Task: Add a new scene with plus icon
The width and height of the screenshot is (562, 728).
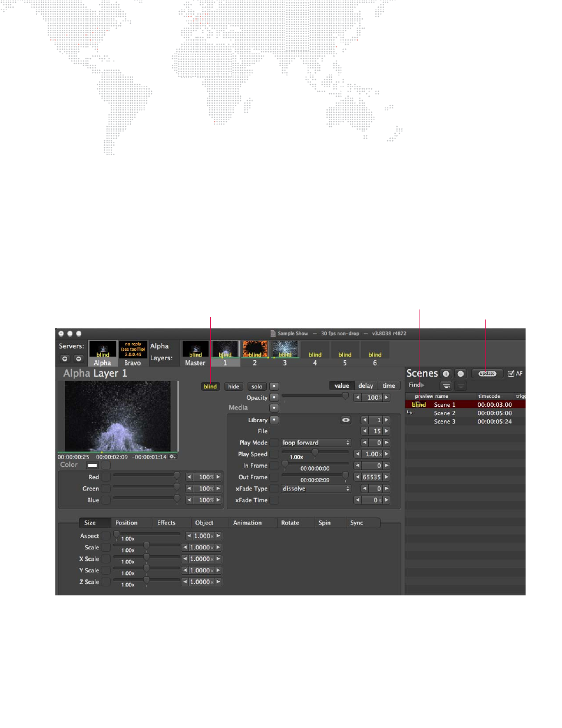Action: coord(446,374)
